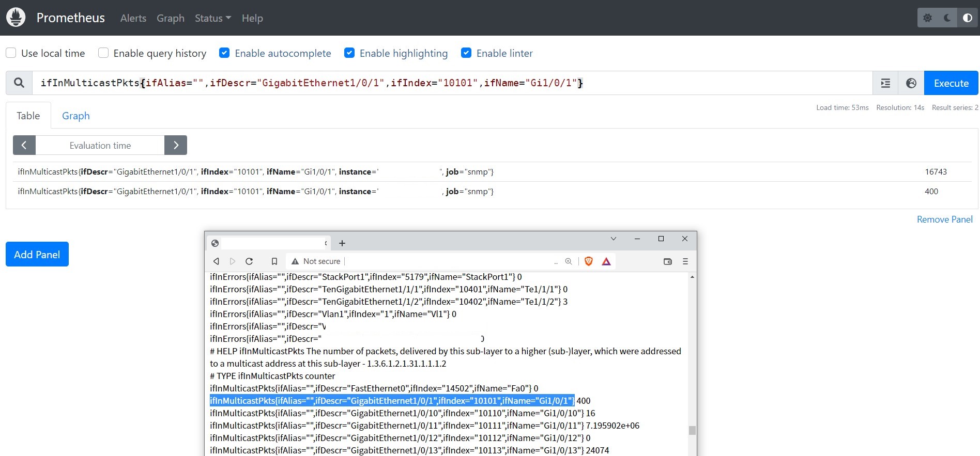
Task: Open the Help nav link
Action: tap(252, 18)
